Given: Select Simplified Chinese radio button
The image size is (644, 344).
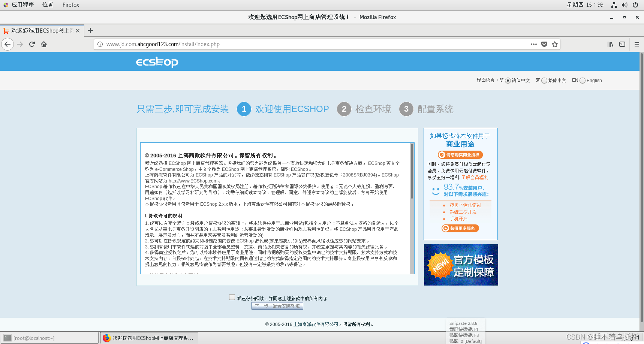Looking at the screenshot, I should click(x=508, y=81).
